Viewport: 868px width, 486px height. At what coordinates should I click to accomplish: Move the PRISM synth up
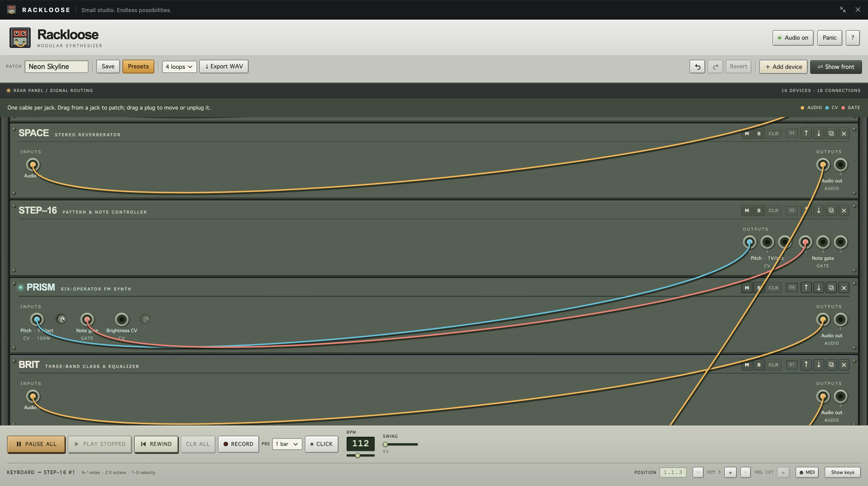(x=806, y=288)
